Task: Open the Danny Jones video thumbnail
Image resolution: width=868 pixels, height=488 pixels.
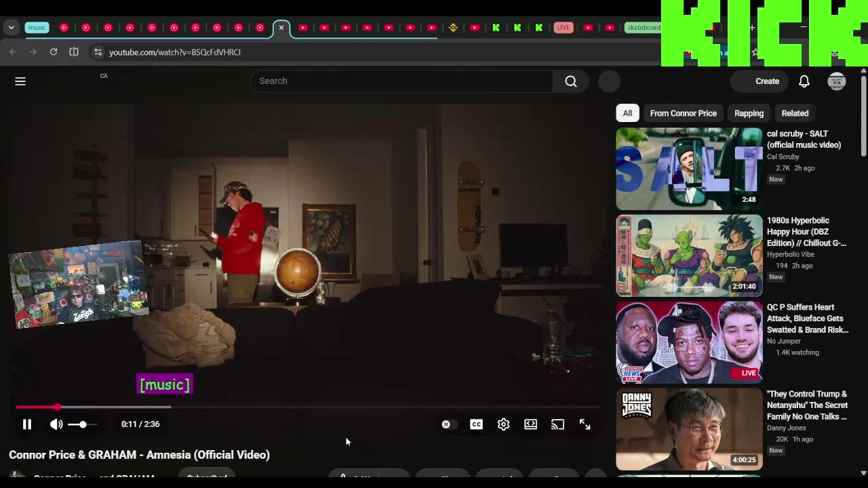Action: click(x=689, y=429)
